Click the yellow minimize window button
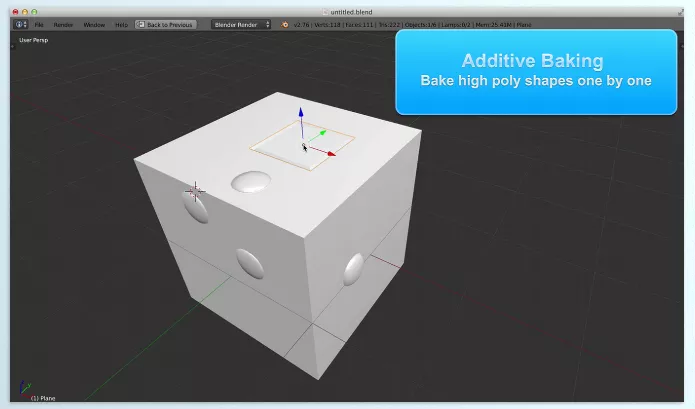 tap(25, 12)
